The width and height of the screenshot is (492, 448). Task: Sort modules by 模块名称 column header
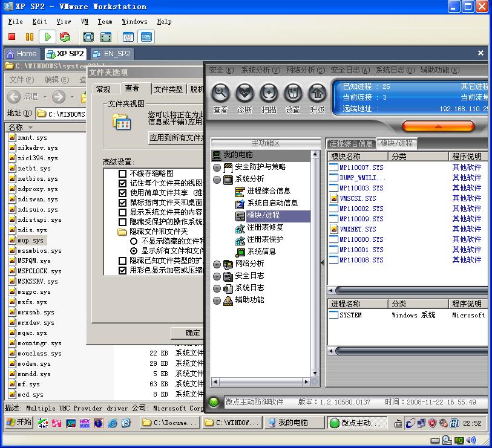[x=358, y=157]
